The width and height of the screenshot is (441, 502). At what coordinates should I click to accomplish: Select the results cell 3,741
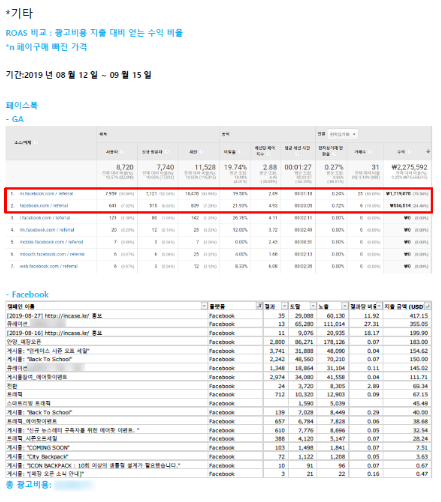(x=276, y=351)
